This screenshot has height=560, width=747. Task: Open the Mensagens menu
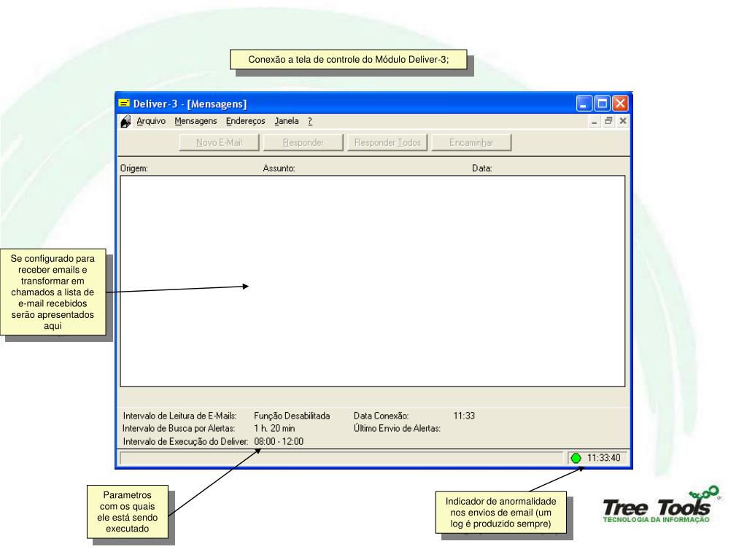coord(196,121)
